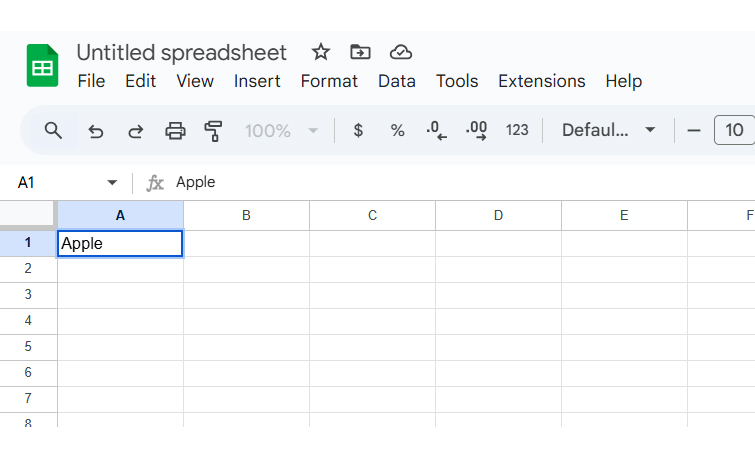
Task: Star the Untitled spreadsheet
Action: 321,52
